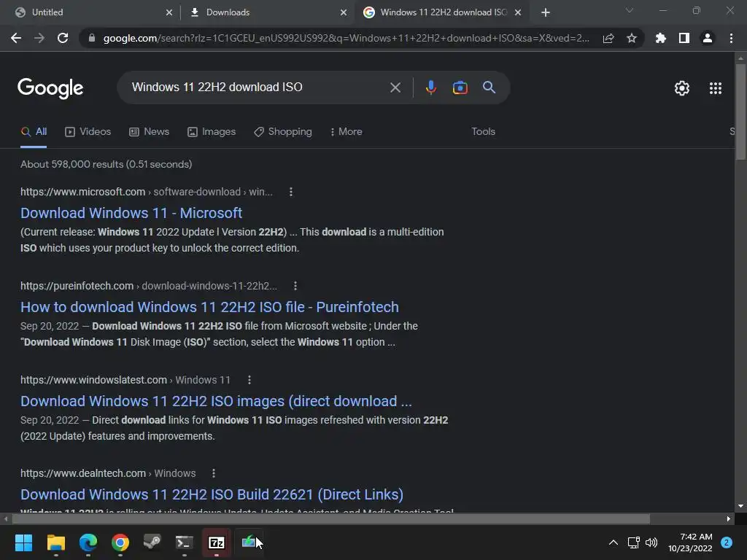Open options for Pureinfotech result
747x560 pixels.
[x=295, y=286]
